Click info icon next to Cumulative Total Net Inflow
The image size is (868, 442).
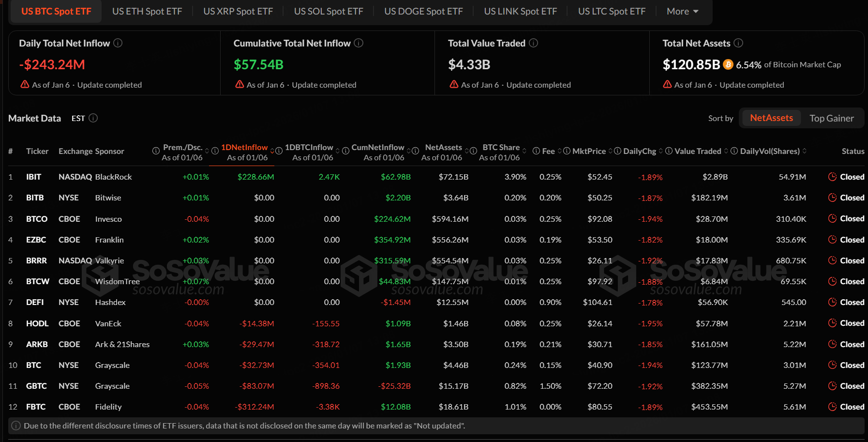tap(359, 43)
